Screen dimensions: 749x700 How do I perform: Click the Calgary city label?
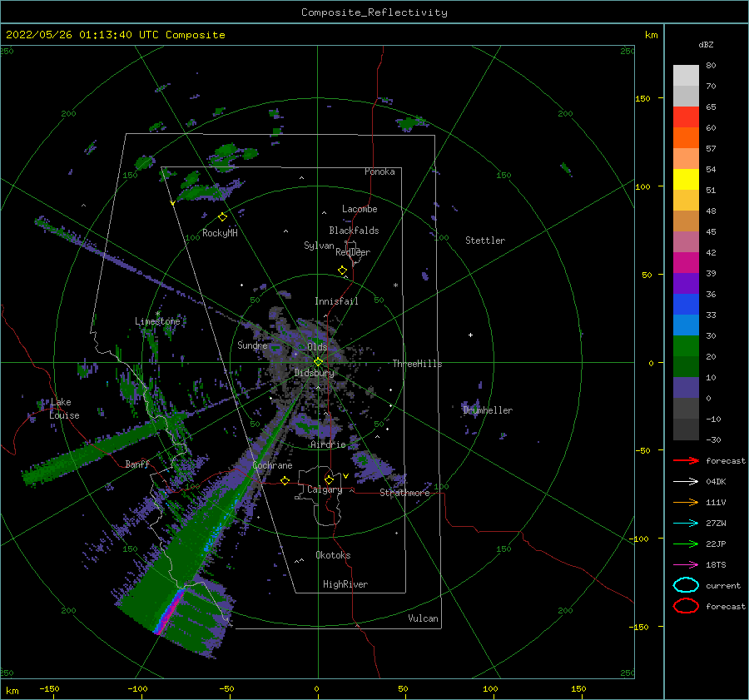click(325, 489)
